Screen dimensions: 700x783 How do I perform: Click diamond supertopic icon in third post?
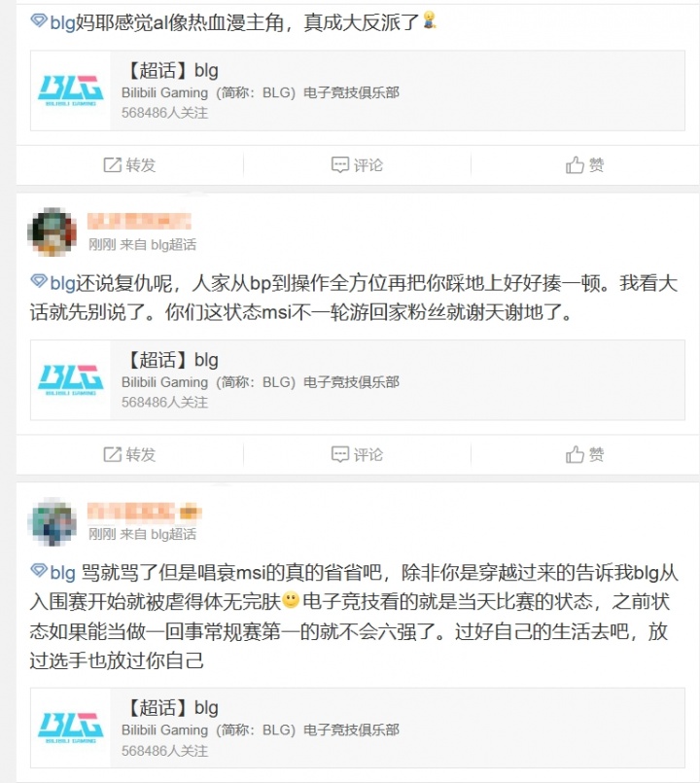coord(39,570)
